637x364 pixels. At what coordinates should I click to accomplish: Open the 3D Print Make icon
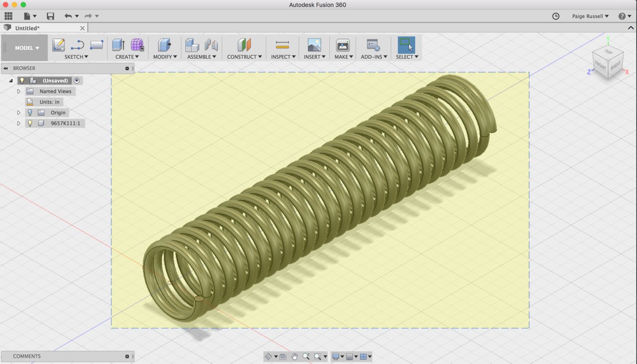[x=343, y=45]
